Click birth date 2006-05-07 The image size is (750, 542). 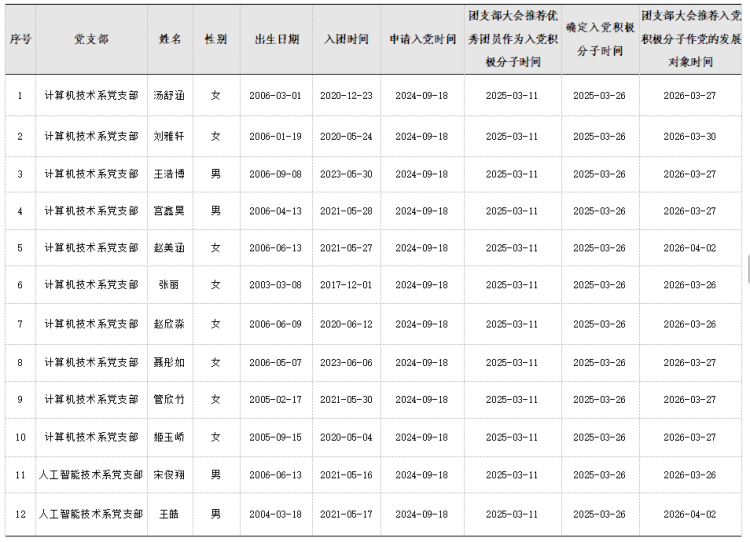[x=276, y=363]
